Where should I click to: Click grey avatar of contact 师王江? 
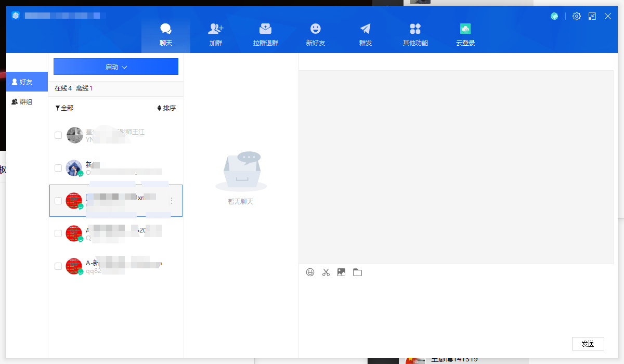(74, 135)
